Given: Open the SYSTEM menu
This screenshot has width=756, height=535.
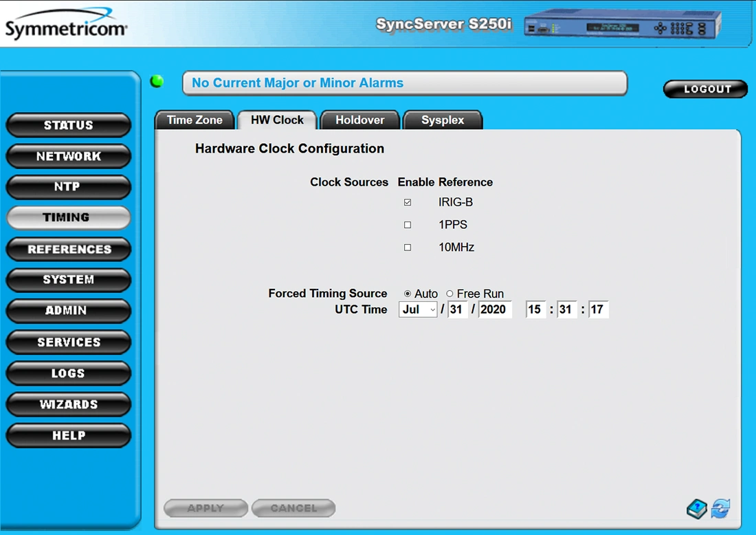Looking at the screenshot, I should tap(69, 279).
